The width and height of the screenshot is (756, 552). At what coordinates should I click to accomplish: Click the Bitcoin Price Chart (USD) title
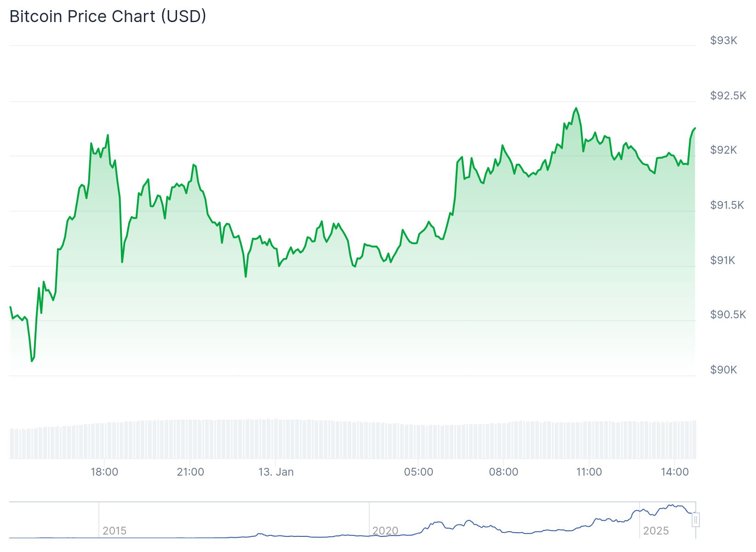108,17
